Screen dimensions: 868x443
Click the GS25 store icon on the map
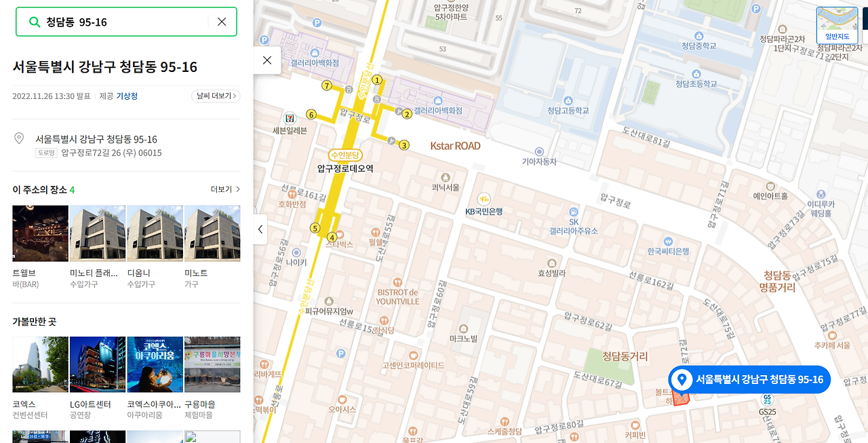click(768, 399)
